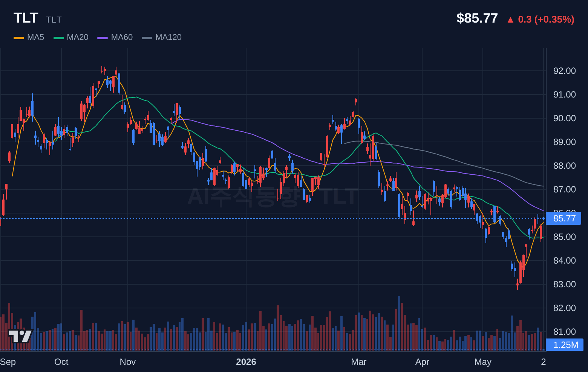Click the 82.00 price axis label
The width and height of the screenshot is (588, 372).
(x=564, y=308)
